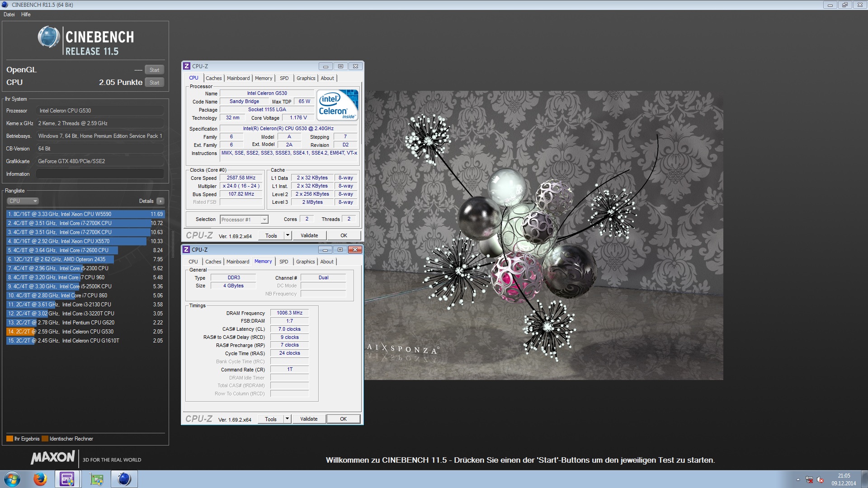Click the Details arrow button in Rangliste
The height and width of the screenshot is (488, 868).
[160, 201]
